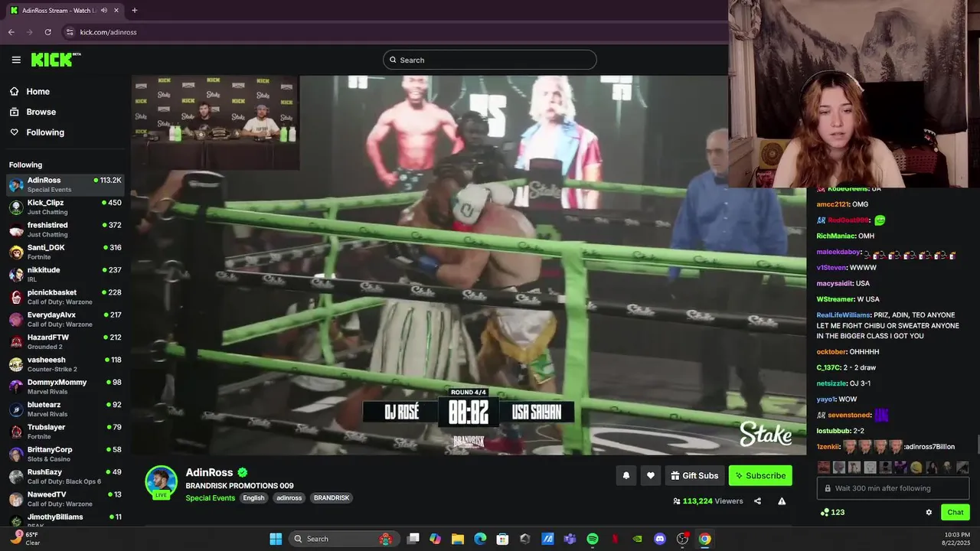Image resolution: width=980 pixels, height=551 pixels.
Task: Click username netsizzle in chat
Action: click(x=832, y=383)
